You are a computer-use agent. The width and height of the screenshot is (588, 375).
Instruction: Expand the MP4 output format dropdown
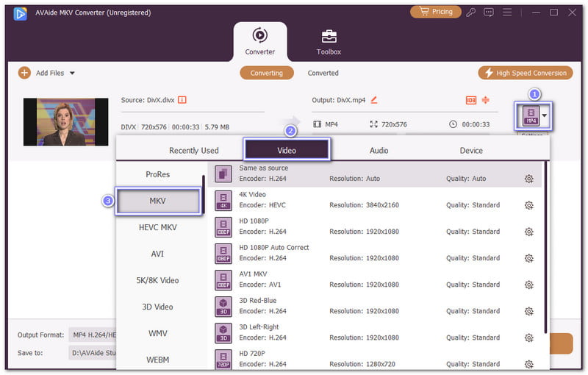pyautogui.click(x=545, y=115)
